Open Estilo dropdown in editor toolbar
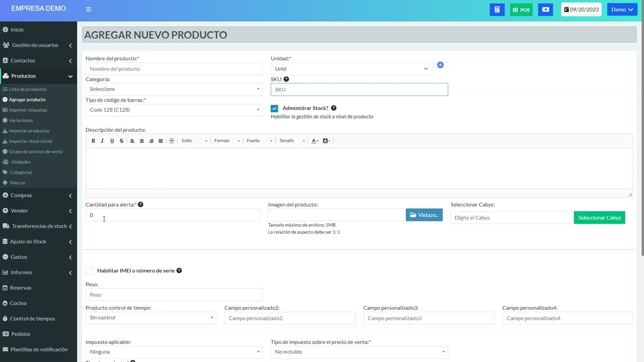 point(194,141)
